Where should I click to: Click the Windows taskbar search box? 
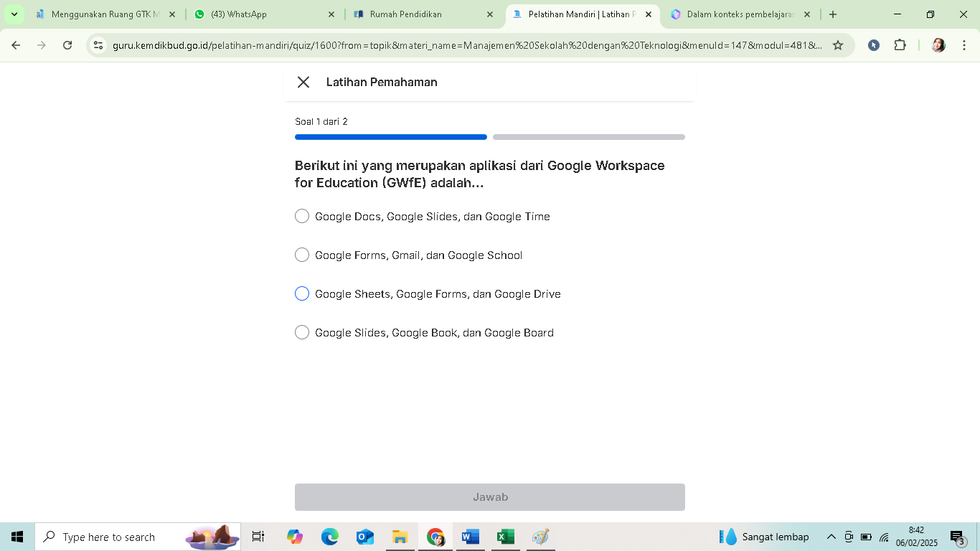(115, 537)
